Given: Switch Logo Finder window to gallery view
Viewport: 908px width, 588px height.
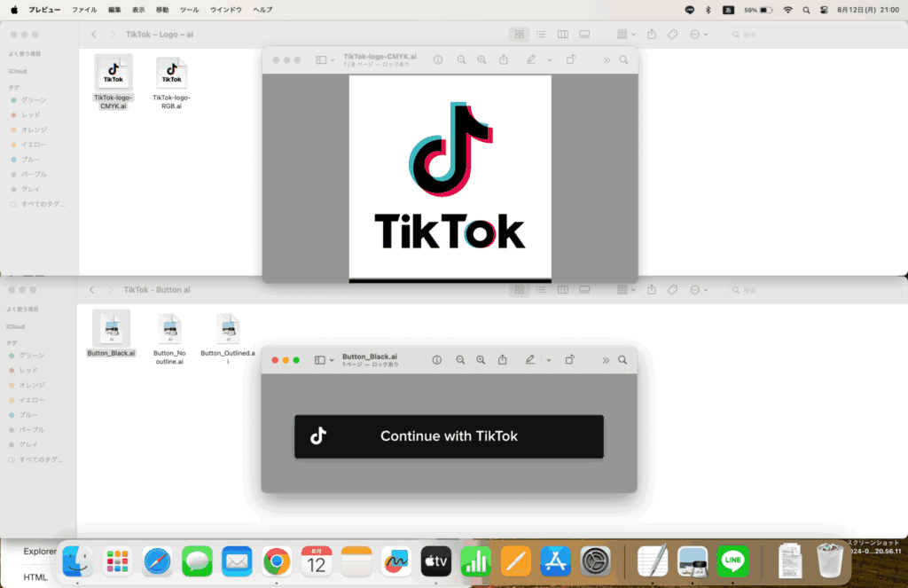Looking at the screenshot, I should [x=584, y=35].
